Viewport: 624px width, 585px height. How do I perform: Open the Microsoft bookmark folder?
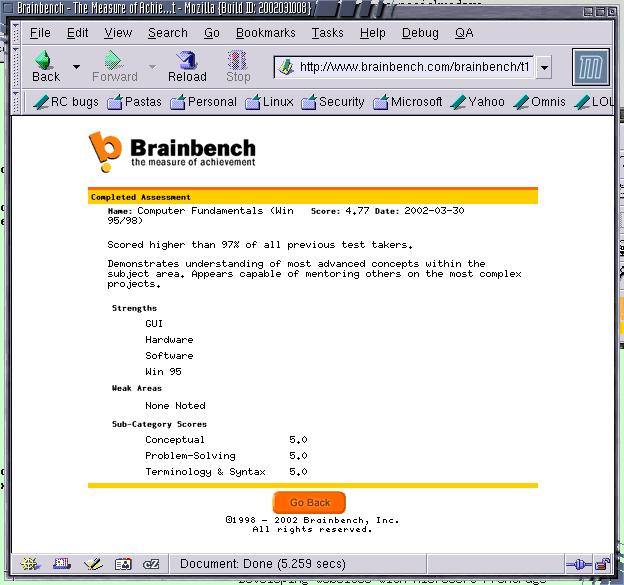408,102
